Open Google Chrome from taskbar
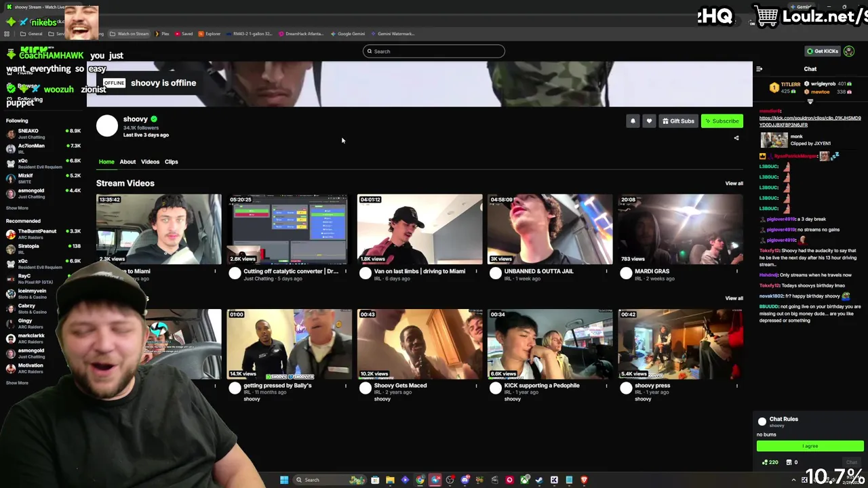Image resolution: width=868 pixels, height=488 pixels. tap(420, 480)
